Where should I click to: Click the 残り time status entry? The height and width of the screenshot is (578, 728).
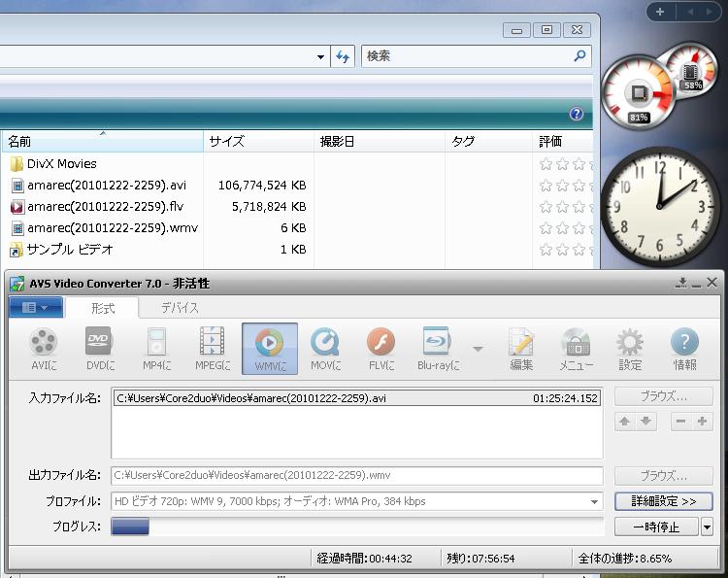[x=480, y=558]
